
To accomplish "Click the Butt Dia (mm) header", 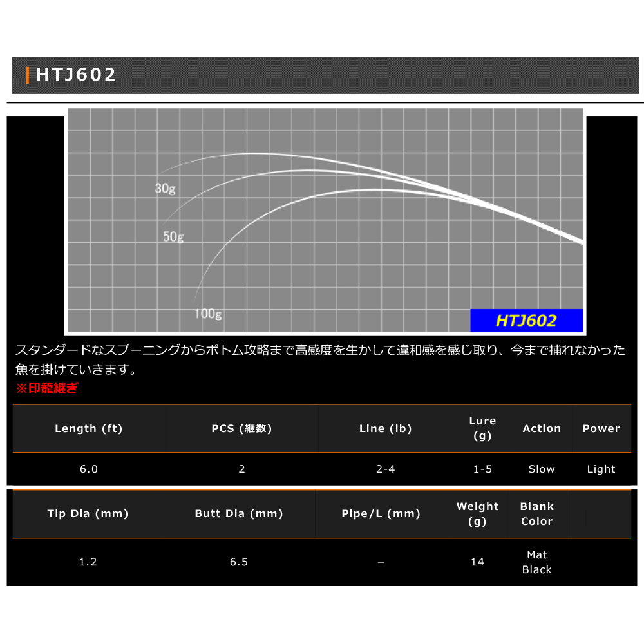I will click(x=239, y=514).
